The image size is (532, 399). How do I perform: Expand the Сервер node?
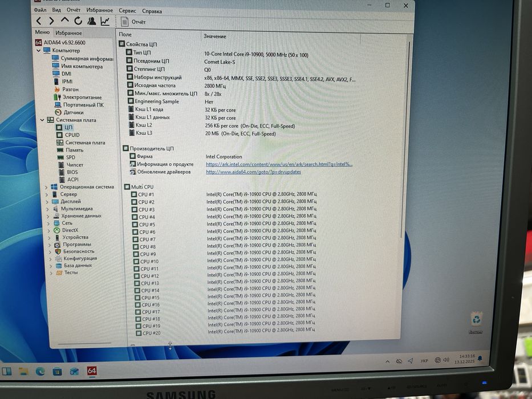pos(47,194)
